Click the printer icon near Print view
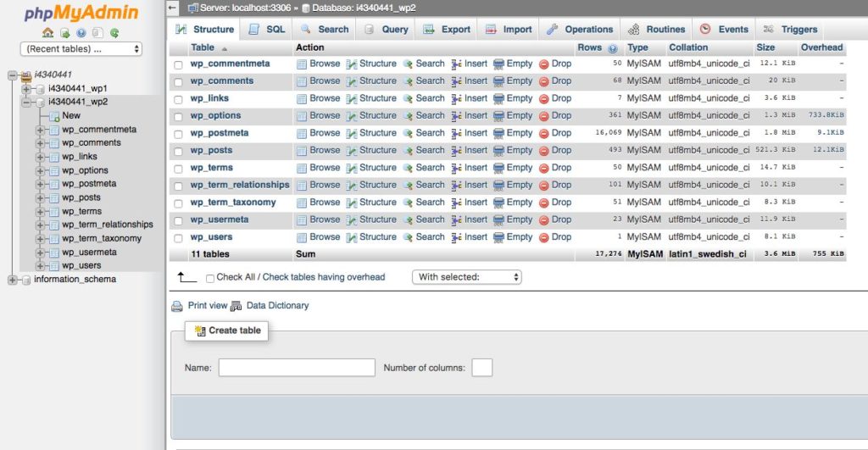 [177, 306]
